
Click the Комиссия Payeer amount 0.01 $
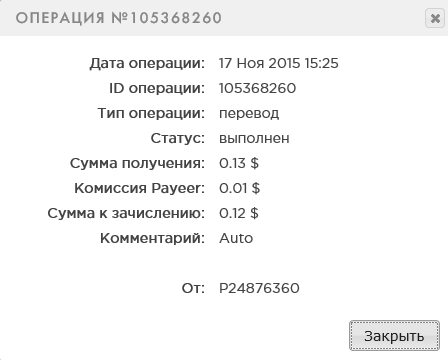pos(239,188)
